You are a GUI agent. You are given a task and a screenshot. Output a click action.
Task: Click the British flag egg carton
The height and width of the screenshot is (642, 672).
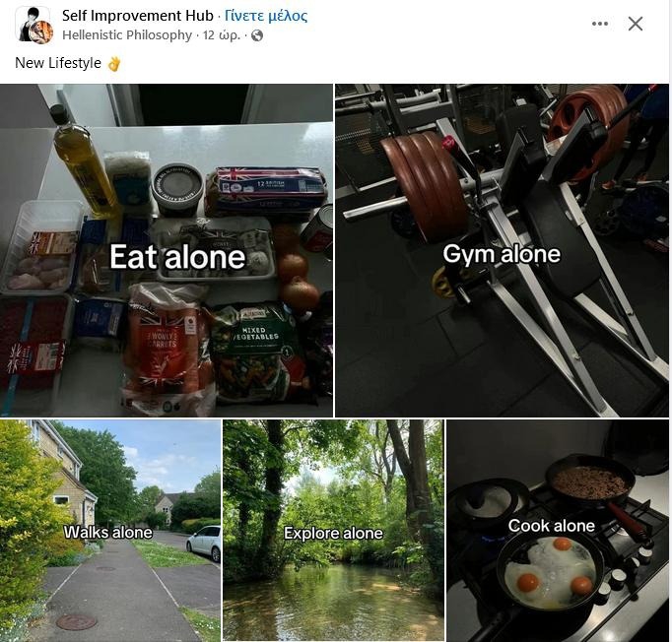pyautogui.click(x=267, y=191)
